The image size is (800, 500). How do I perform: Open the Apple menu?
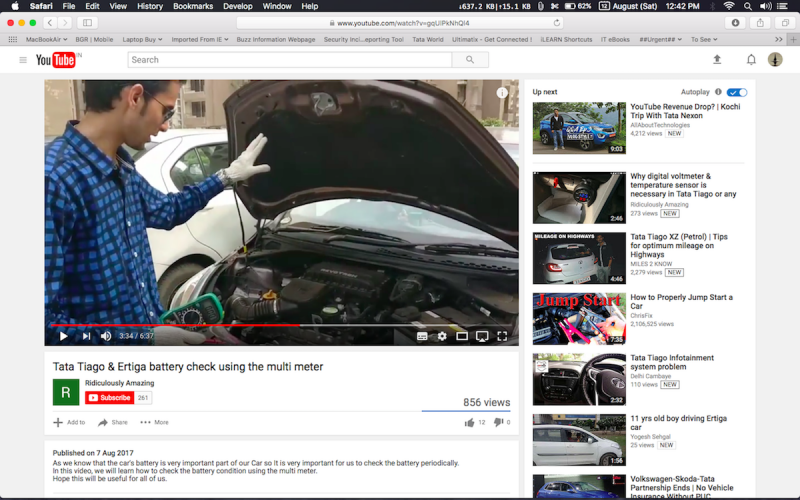pos(15,6)
